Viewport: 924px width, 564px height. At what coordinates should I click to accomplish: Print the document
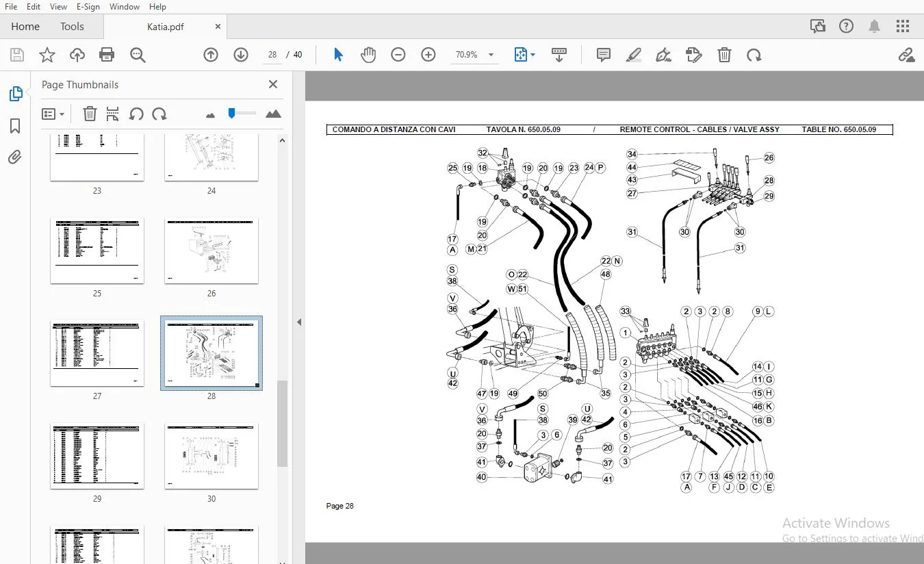107,55
